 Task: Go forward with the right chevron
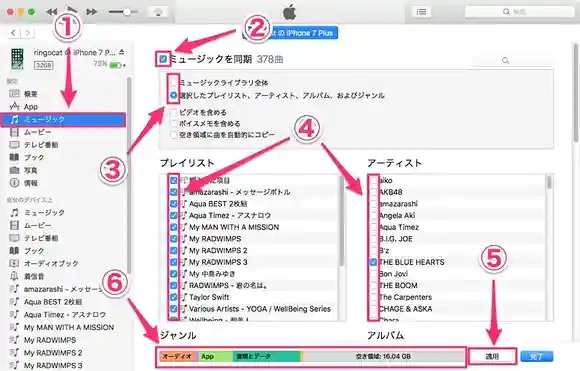tap(28, 33)
